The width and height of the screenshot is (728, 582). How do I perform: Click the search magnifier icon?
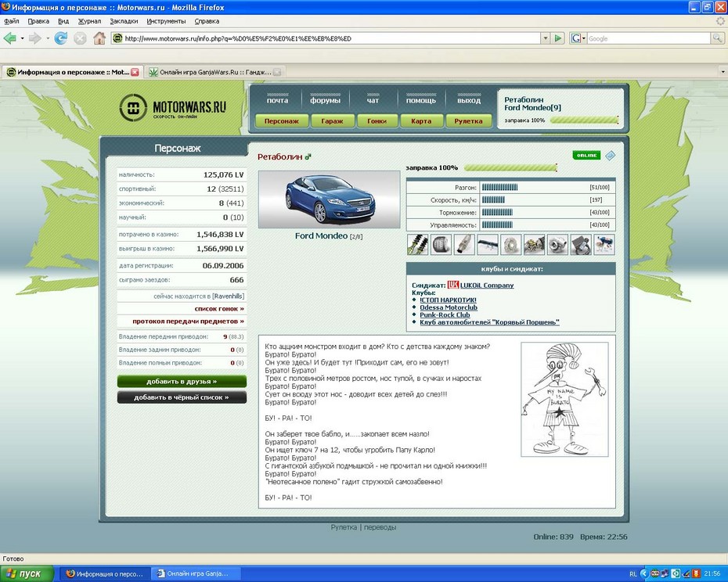717,38
